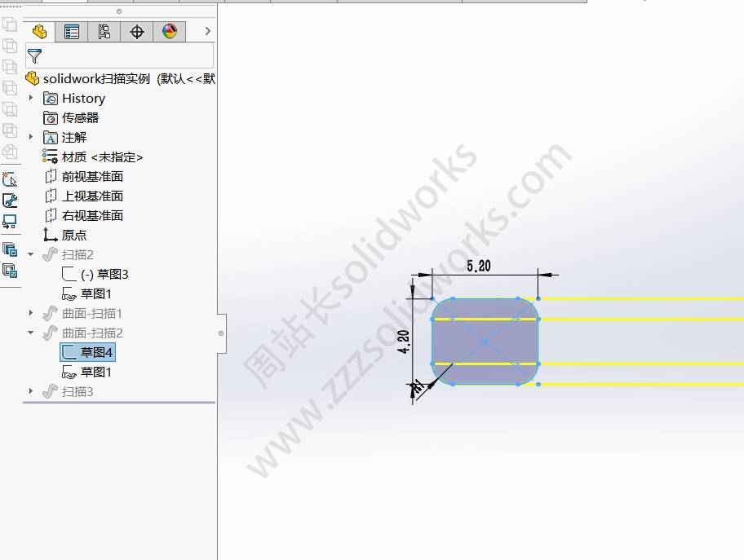This screenshot has height=560, width=744.
Task: Expand the 注解 annotations node
Action: (x=31, y=137)
